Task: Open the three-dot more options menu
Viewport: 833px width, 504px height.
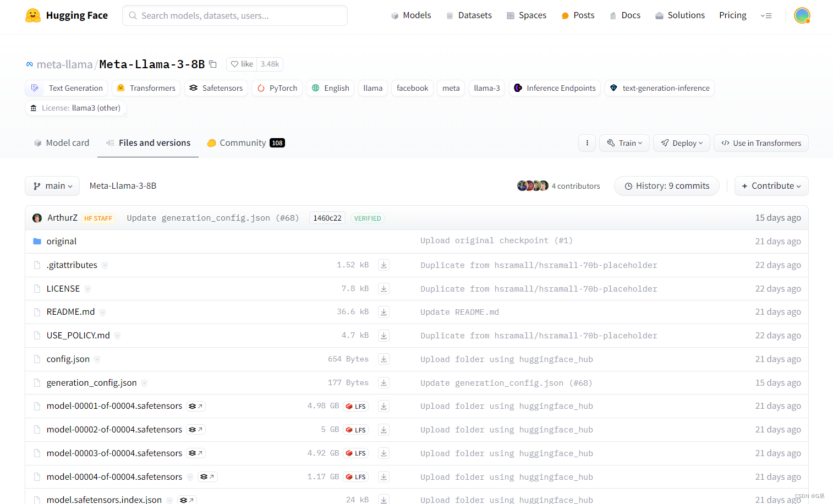Action: (587, 143)
